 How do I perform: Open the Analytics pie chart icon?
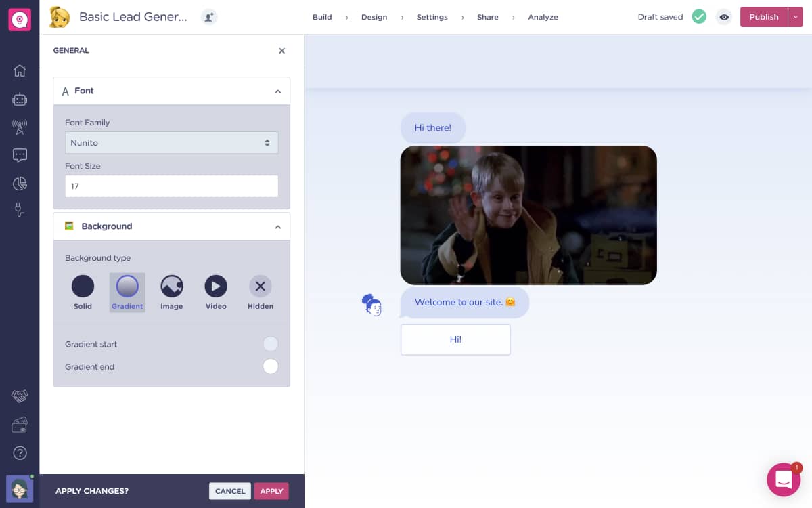[20, 184]
